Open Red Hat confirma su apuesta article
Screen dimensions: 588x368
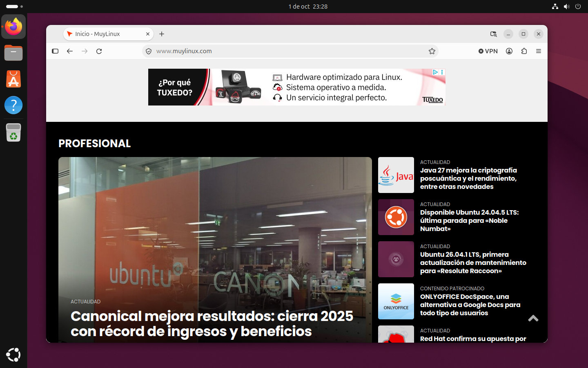coord(473,339)
